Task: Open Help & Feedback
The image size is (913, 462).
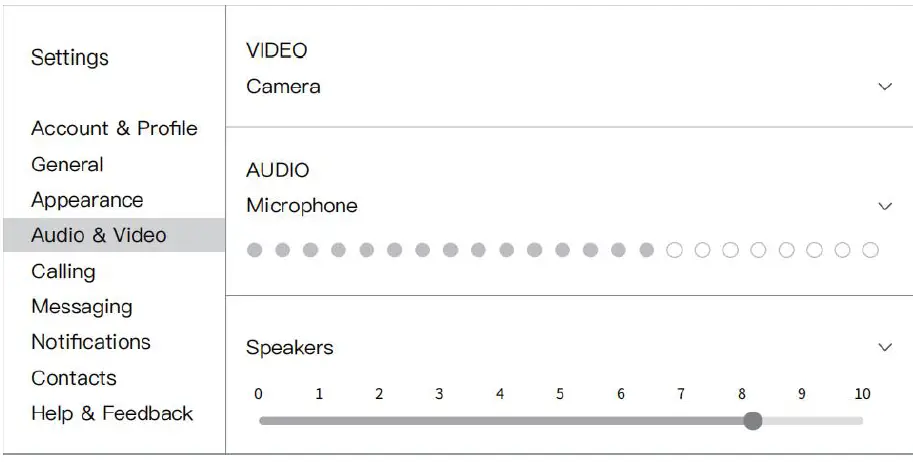Action: coord(112,413)
